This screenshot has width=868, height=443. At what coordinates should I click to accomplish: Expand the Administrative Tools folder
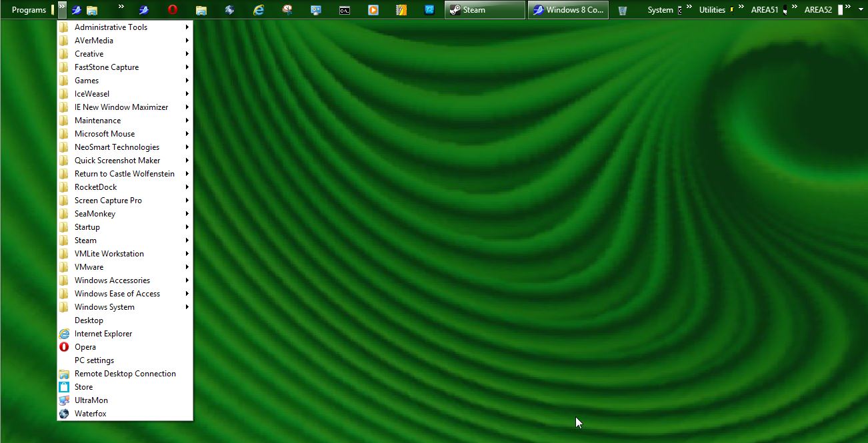[125, 27]
